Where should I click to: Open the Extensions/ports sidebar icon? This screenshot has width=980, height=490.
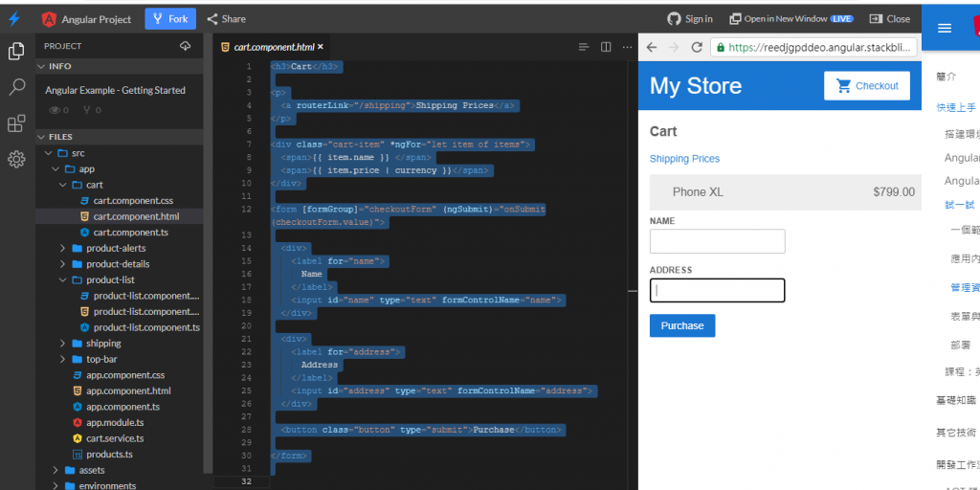click(x=16, y=123)
